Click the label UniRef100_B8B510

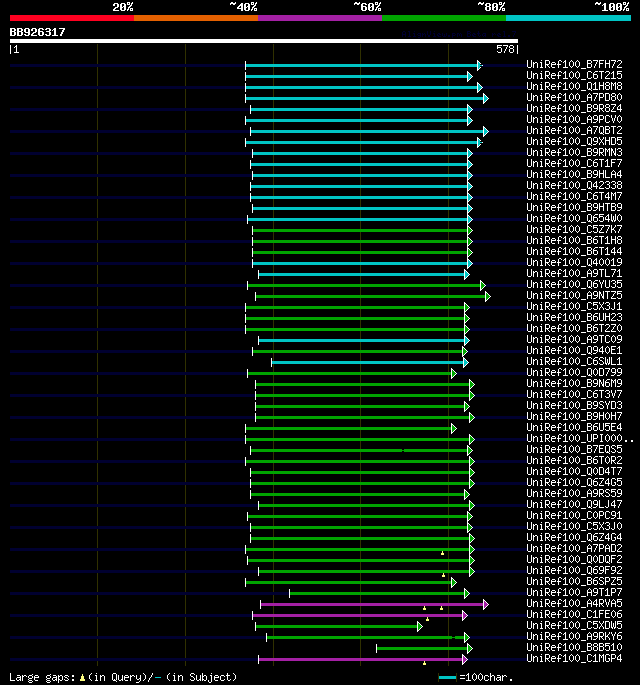[574, 647]
